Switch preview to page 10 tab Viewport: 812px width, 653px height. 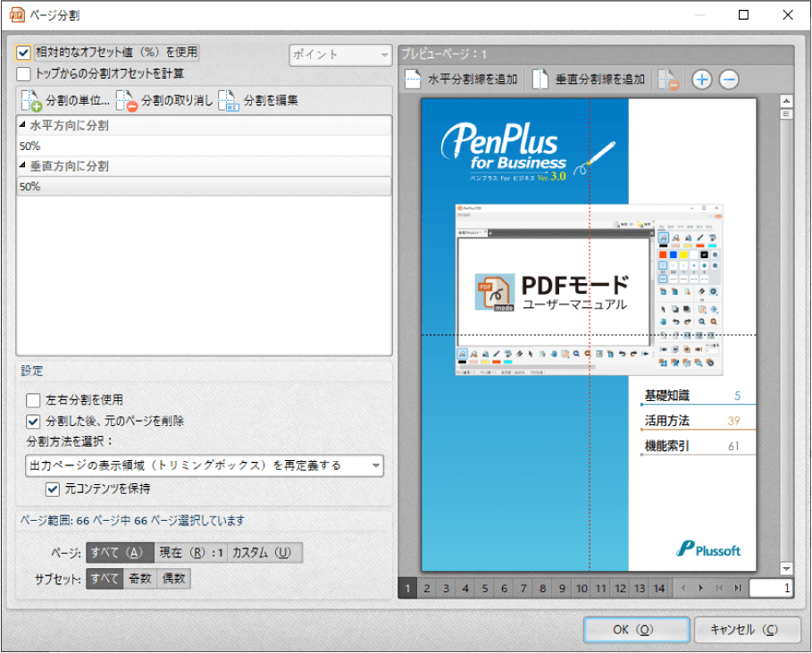582,589
